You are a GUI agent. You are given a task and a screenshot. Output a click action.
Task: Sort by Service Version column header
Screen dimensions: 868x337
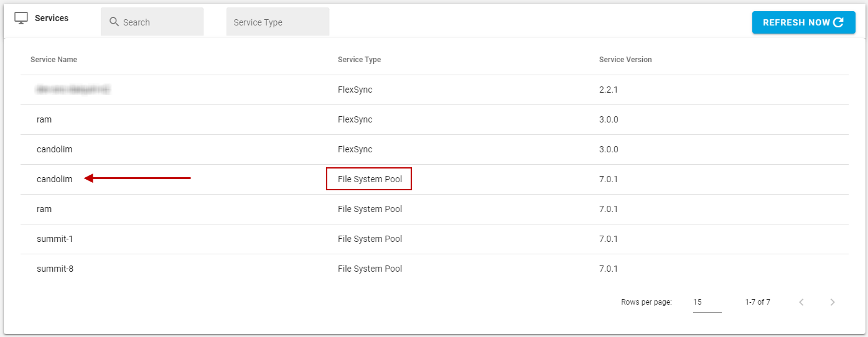click(x=625, y=60)
